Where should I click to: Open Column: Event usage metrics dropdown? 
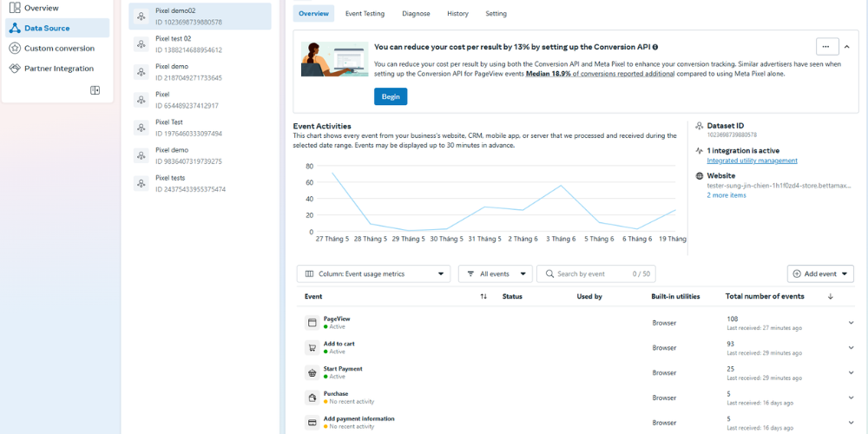(x=373, y=273)
